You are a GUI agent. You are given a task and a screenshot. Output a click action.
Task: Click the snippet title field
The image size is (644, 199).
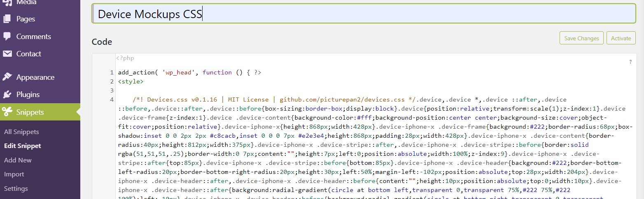pyautogui.click(x=364, y=14)
